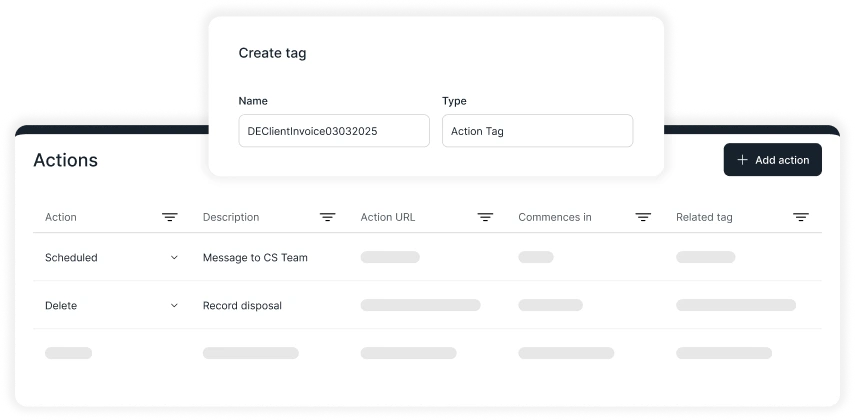Click Related tag placeholder in Delete row
This screenshot has width=855, height=420.
pyautogui.click(x=736, y=305)
